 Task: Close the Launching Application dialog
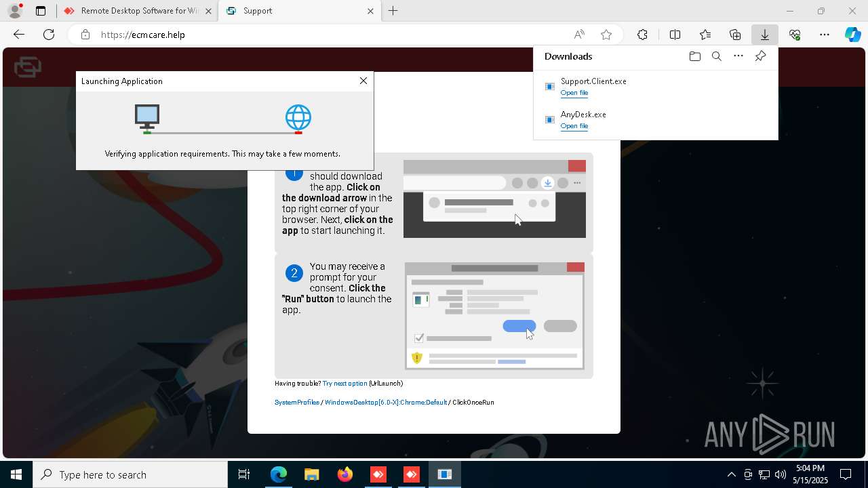[x=363, y=81]
